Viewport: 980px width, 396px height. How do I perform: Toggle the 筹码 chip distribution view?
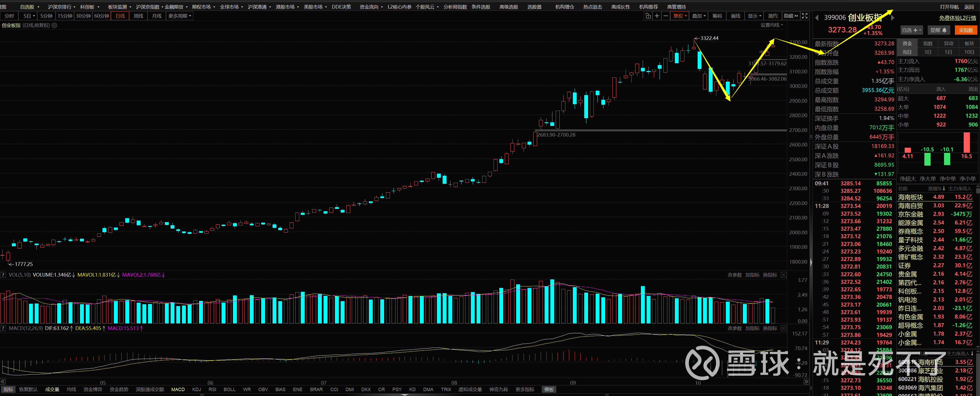717,16
